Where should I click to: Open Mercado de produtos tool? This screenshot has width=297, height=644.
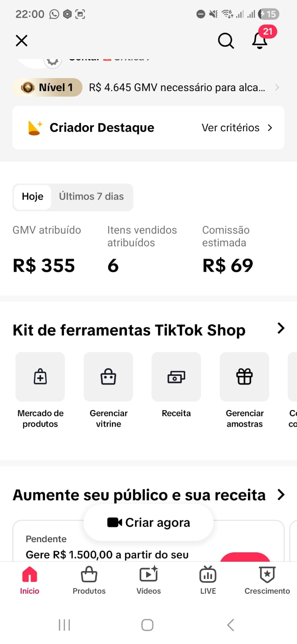point(40,390)
